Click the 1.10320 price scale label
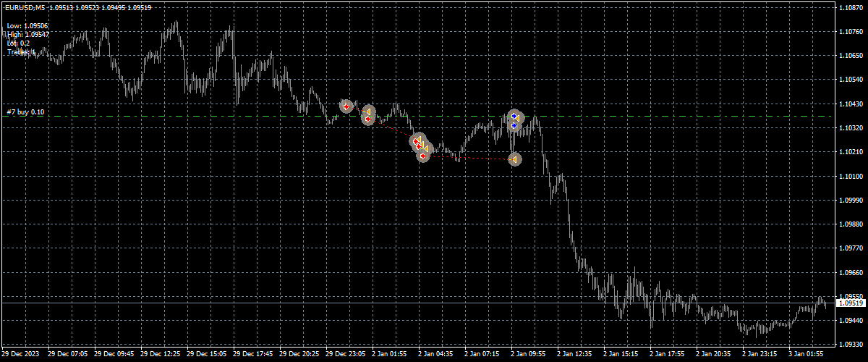This screenshot has width=868, height=362. (x=851, y=128)
